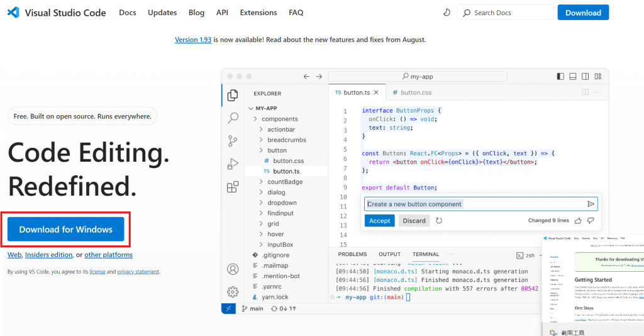
Task: Open the Blog menu item
Action: [x=196, y=13]
